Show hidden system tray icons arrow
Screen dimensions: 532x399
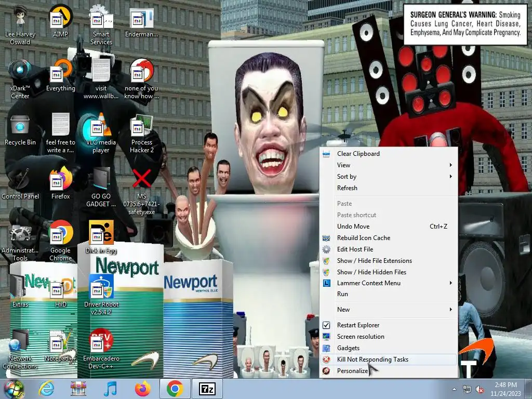click(x=454, y=389)
